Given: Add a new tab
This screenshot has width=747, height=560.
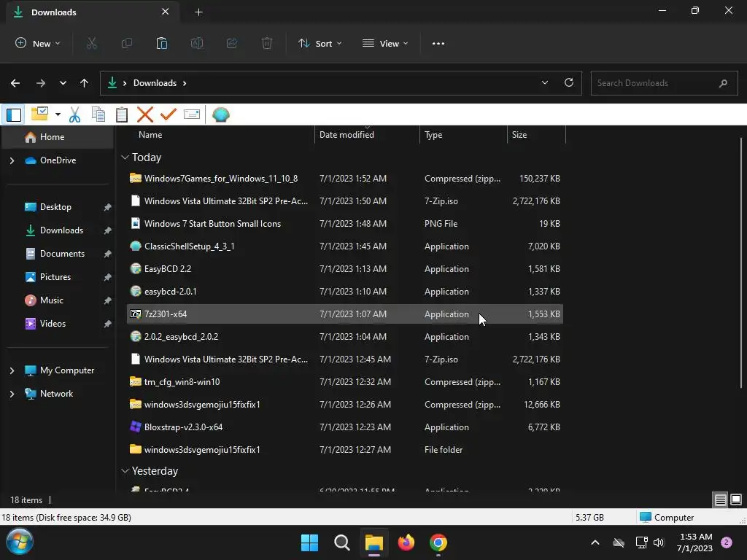Looking at the screenshot, I should tap(198, 12).
